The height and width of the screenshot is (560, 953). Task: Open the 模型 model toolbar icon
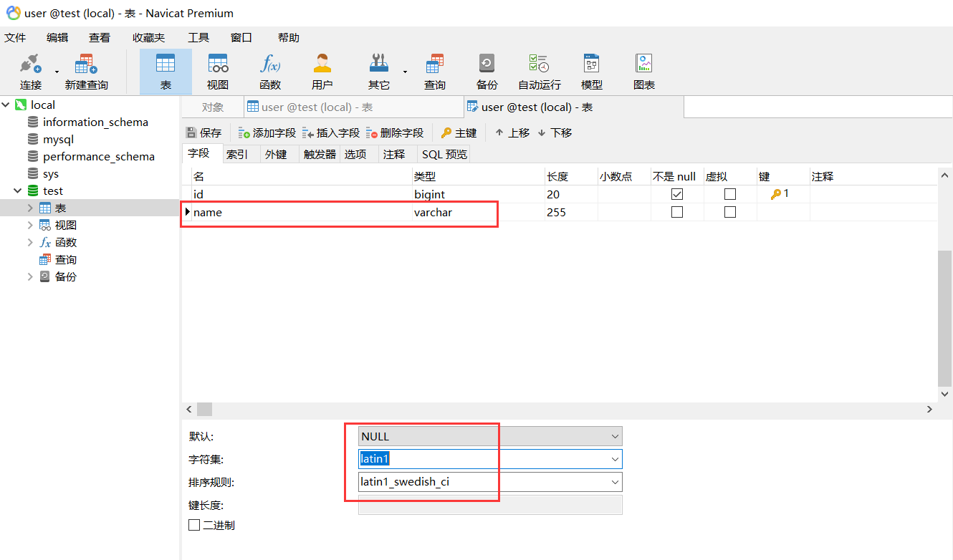591,72
